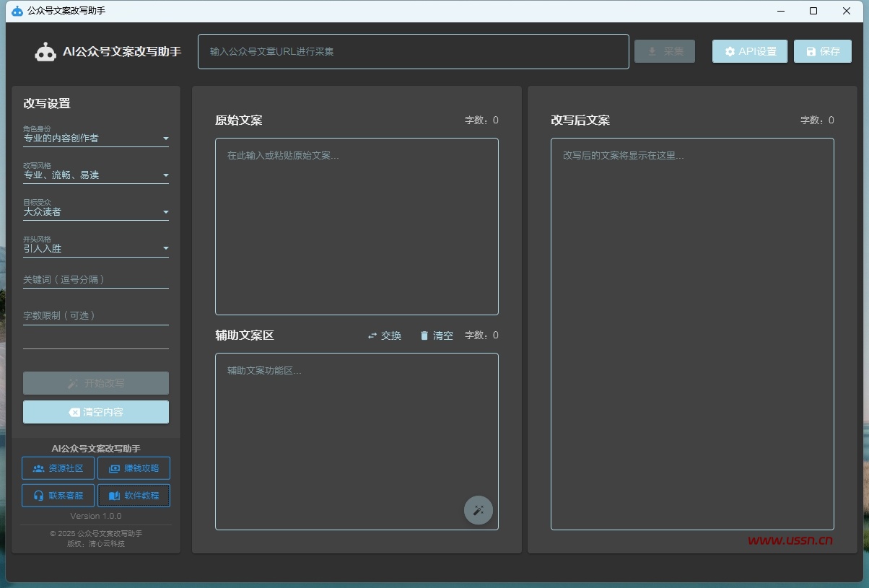
Task: Contact support via 联系客服 button
Action: coord(58,496)
